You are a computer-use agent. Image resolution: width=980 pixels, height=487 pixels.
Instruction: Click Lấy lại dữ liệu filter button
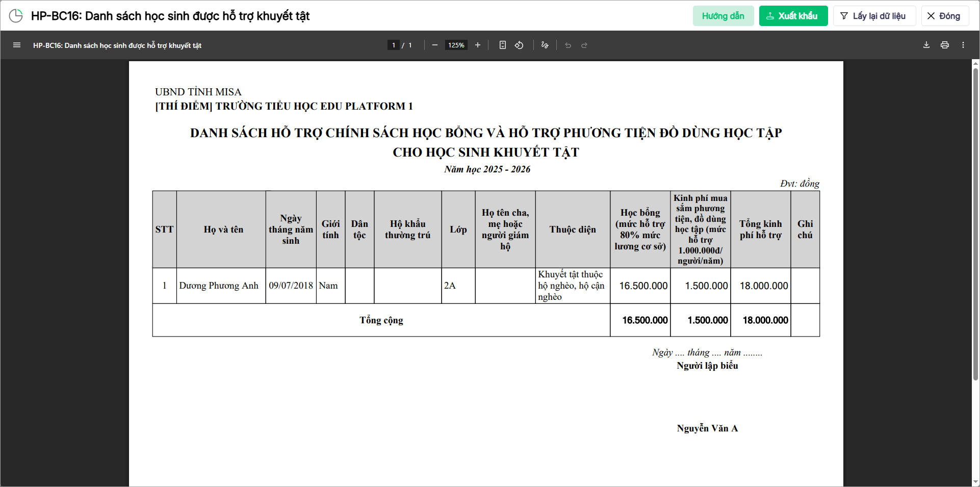point(874,16)
